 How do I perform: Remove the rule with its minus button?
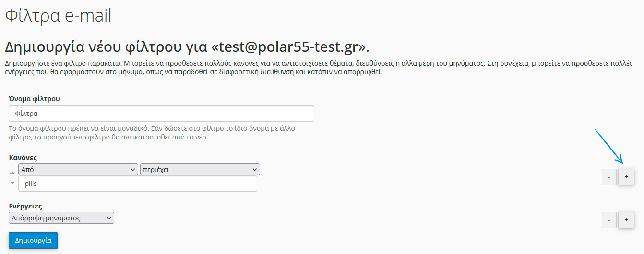tap(609, 177)
